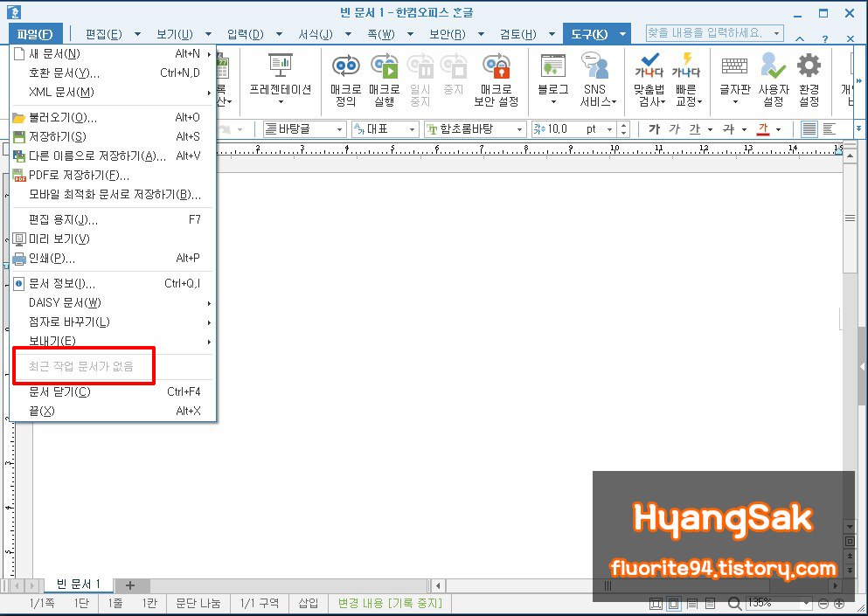
Task: Expand 보내기 submenu
Action: click(113, 342)
